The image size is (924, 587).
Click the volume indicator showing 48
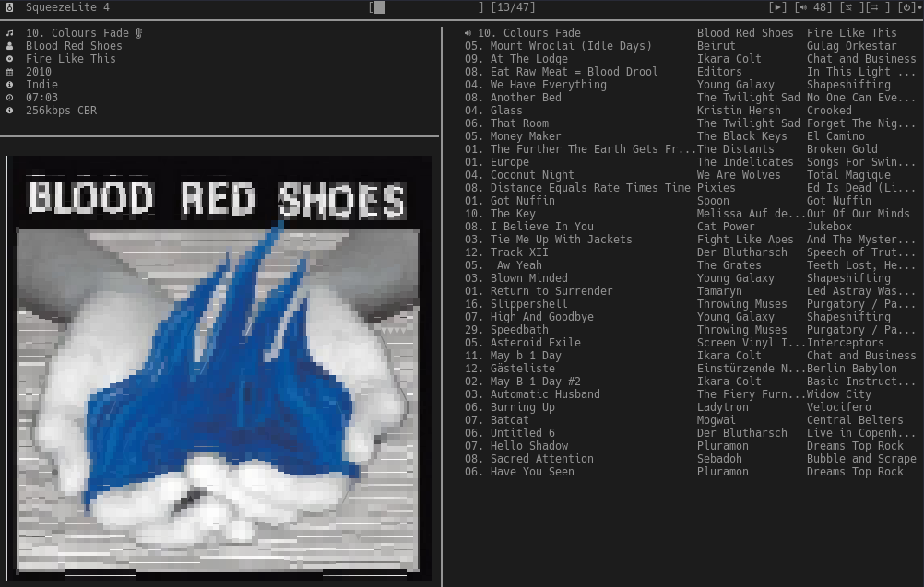(814, 7)
